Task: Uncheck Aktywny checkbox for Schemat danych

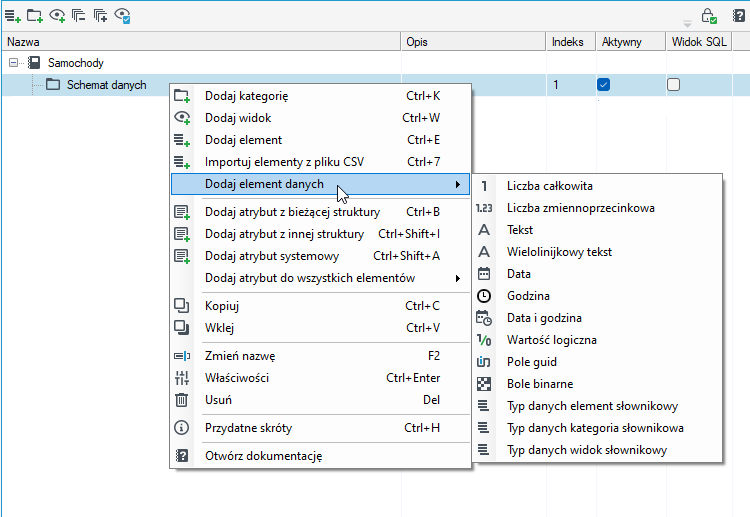Action: coord(604,85)
